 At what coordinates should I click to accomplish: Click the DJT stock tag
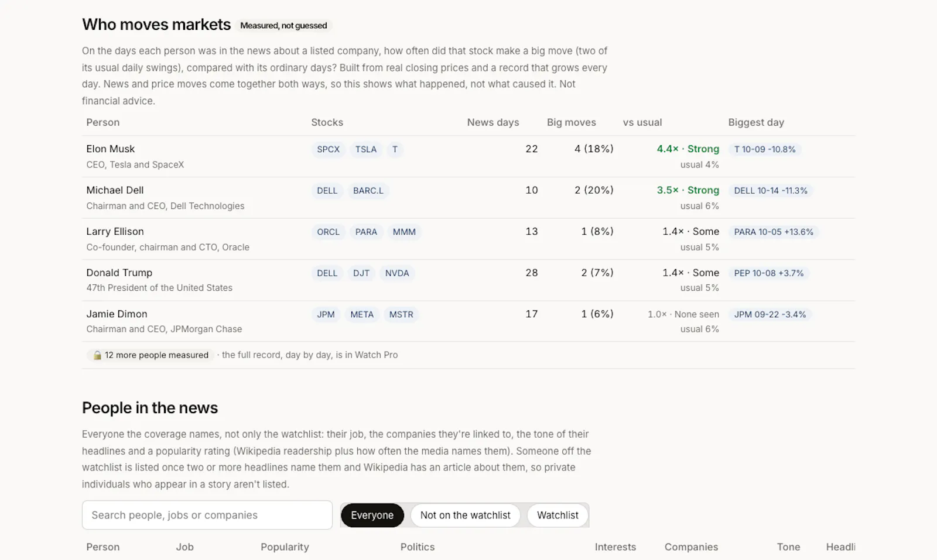coord(361,273)
